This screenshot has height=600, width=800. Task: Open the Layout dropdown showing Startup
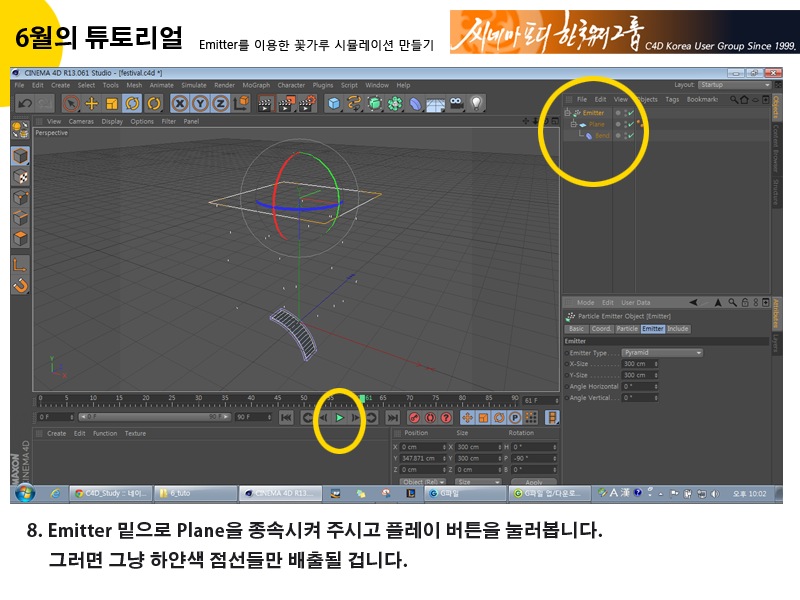click(725, 85)
